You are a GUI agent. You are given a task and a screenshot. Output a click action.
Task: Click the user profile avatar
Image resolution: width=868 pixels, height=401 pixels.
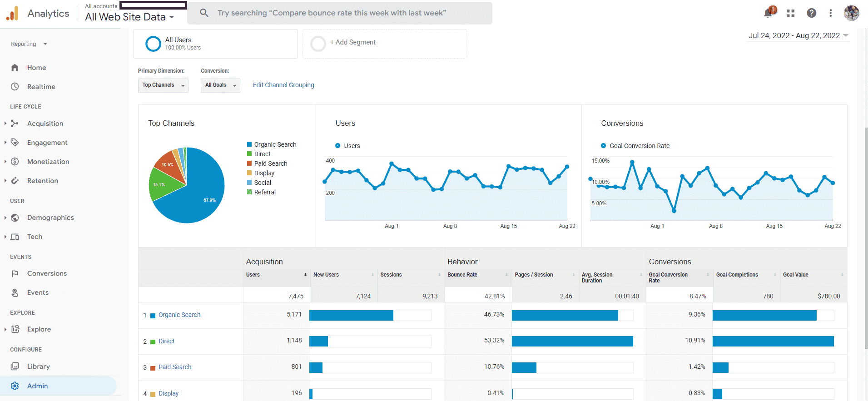(851, 13)
